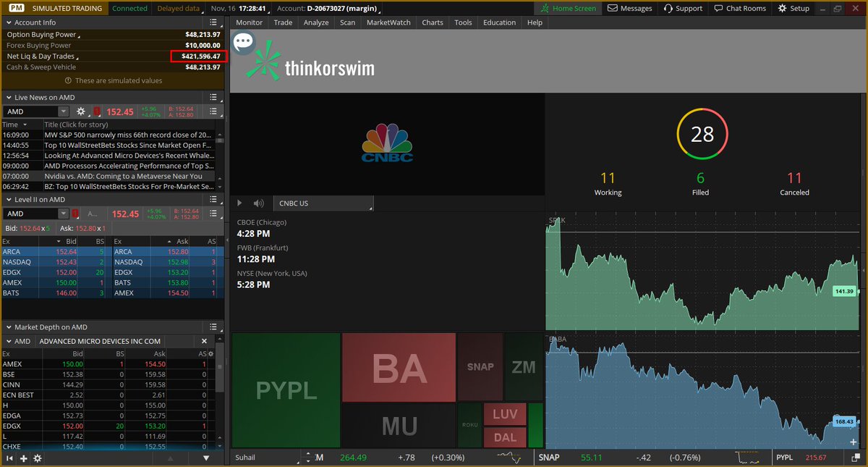The height and width of the screenshot is (467, 868).
Task: Click Live News settings gear icon
Action: [x=81, y=112]
